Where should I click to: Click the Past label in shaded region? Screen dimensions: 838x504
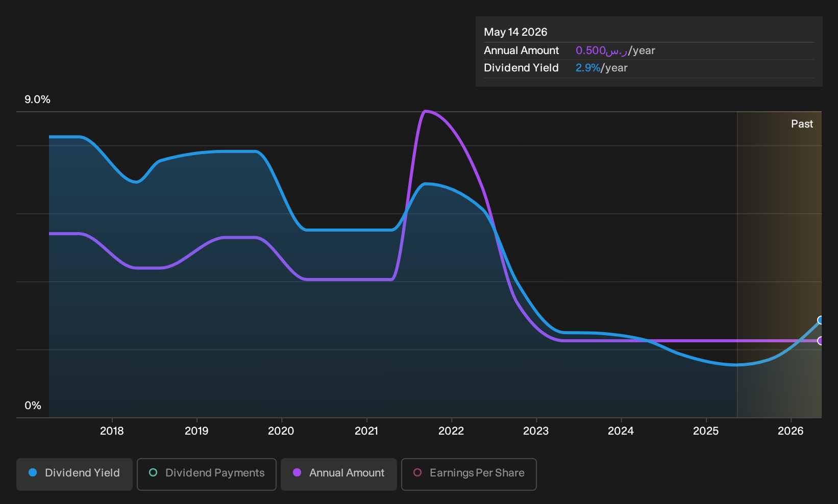tap(802, 124)
